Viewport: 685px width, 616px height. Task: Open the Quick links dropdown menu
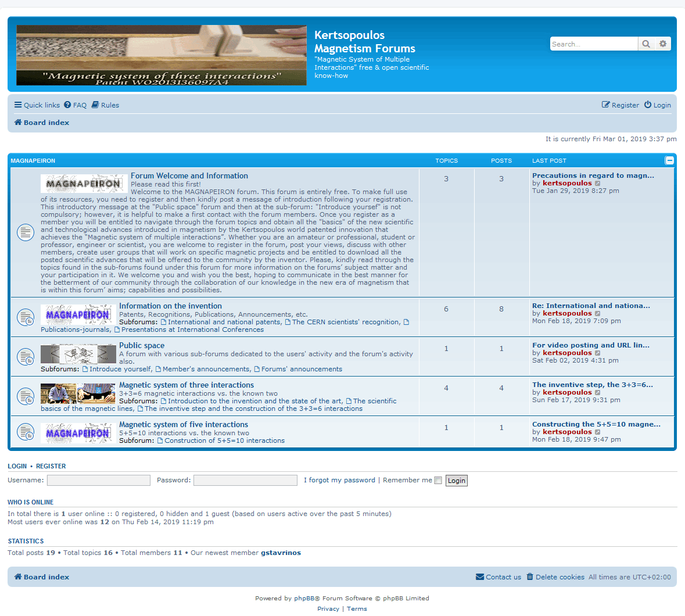37,105
